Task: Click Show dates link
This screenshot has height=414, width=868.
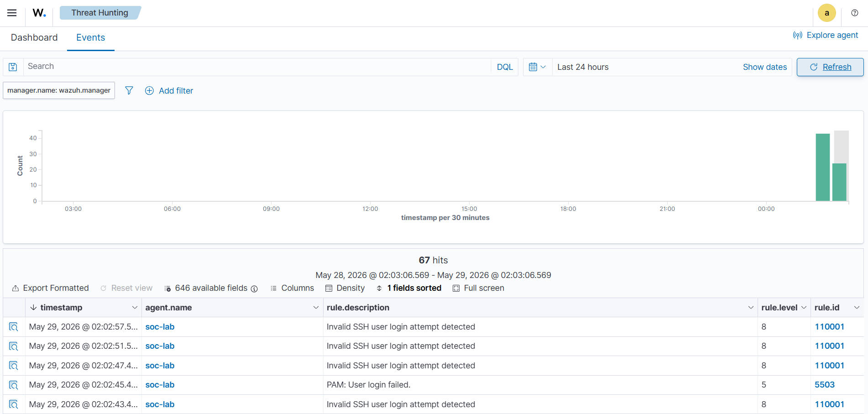Action: pos(765,67)
